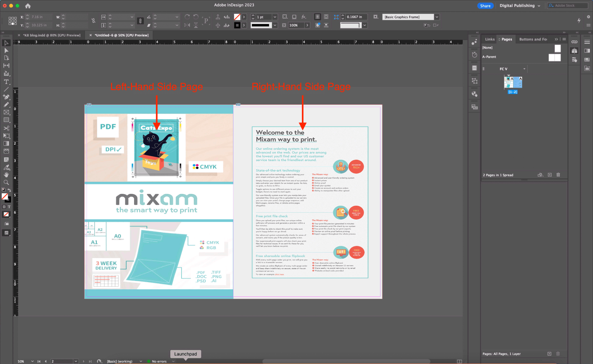Swap fill and stroke colors

point(9,190)
